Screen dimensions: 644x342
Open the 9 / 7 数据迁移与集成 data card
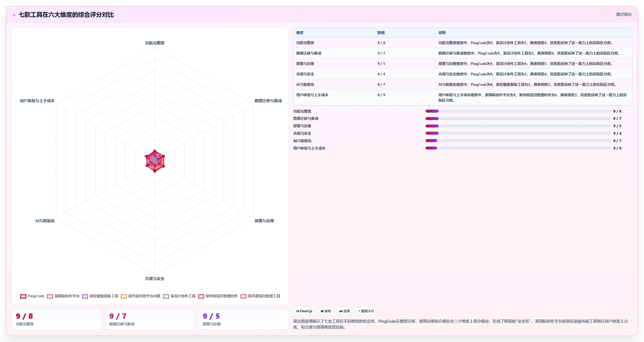(150, 319)
